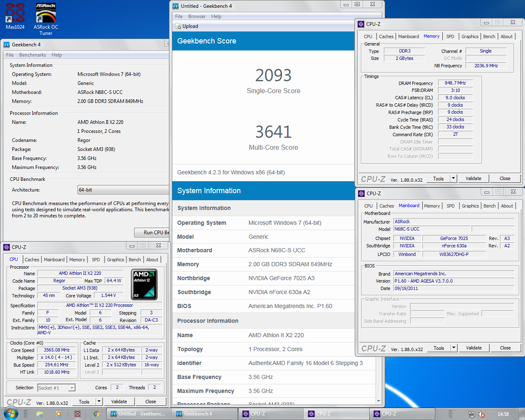Viewport: 525px width, 420px height.
Task: Activate the second CPU-Z taskbar button
Action: pyautogui.click(x=336, y=414)
